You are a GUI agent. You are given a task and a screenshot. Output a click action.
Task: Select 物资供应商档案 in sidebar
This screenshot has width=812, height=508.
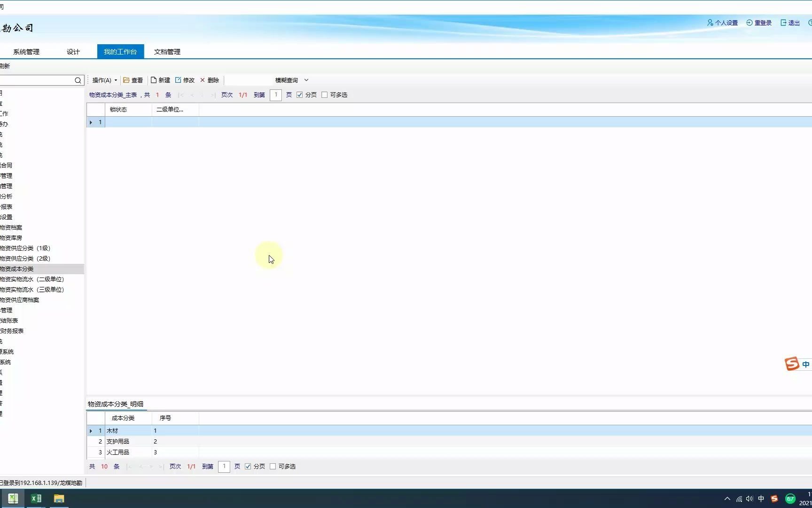coord(20,300)
